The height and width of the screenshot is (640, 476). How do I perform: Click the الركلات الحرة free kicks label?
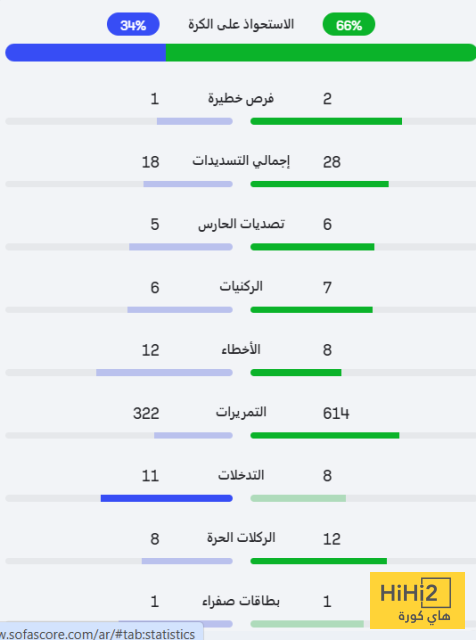[x=241, y=538]
